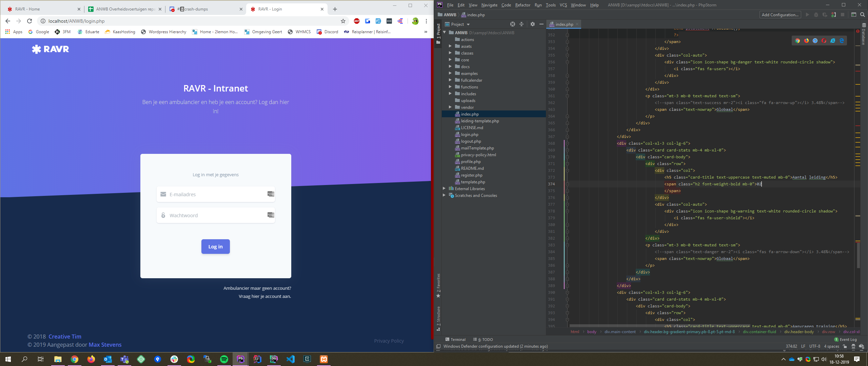The width and height of the screenshot is (868, 366).
Task: Click the locate current file icon in Project panel
Action: pyautogui.click(x=512, y=24)
